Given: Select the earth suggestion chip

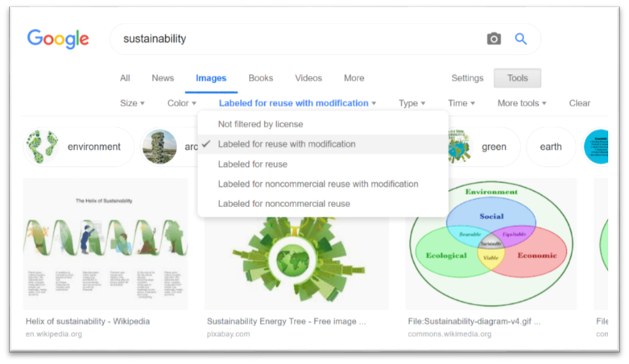Looking at the screenshot, I should tap(551, 147).
